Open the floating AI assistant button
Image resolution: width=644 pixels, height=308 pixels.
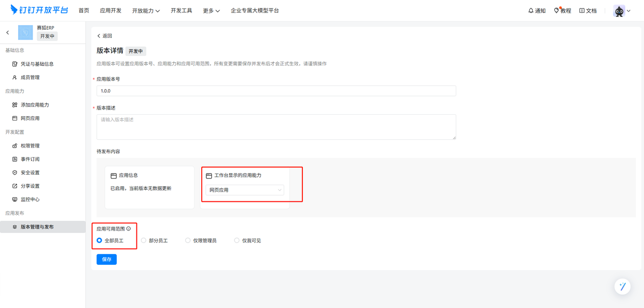tap(623, 286)
